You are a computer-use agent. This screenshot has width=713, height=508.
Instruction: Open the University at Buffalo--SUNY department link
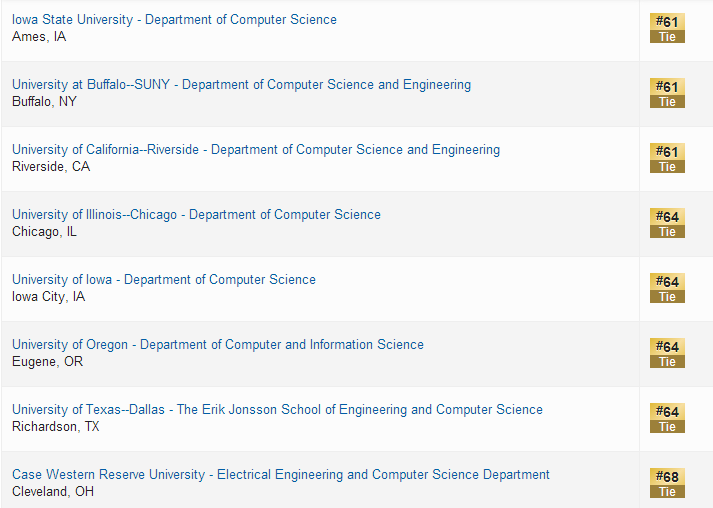241,85
